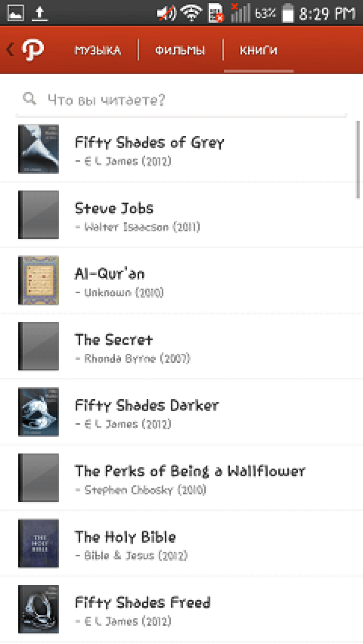This screenshot has width=363, height=644.
Task: Switch to the Фильмы tab
Action: pyautogui.click(x=180, y=51)
